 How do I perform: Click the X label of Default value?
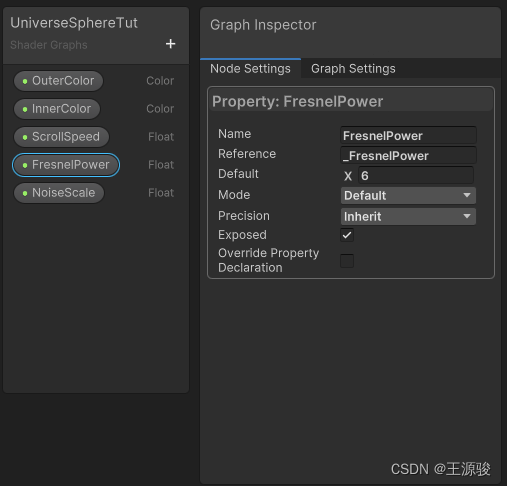[348, 176]
